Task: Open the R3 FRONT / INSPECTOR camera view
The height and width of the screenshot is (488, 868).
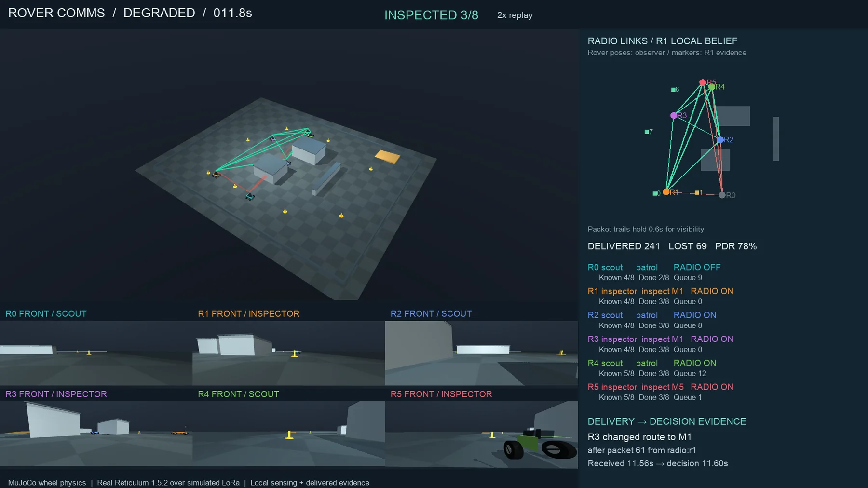Action: coord(96,434)
